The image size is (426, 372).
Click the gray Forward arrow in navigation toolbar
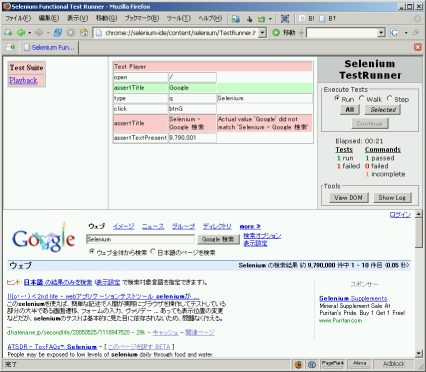point(39,32)
